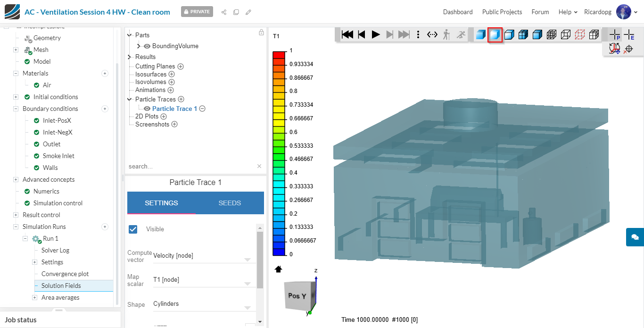Viewport: 644px width, 328px height.
Task: Open Solver Log under Run 1
Action: pos(55,250)
